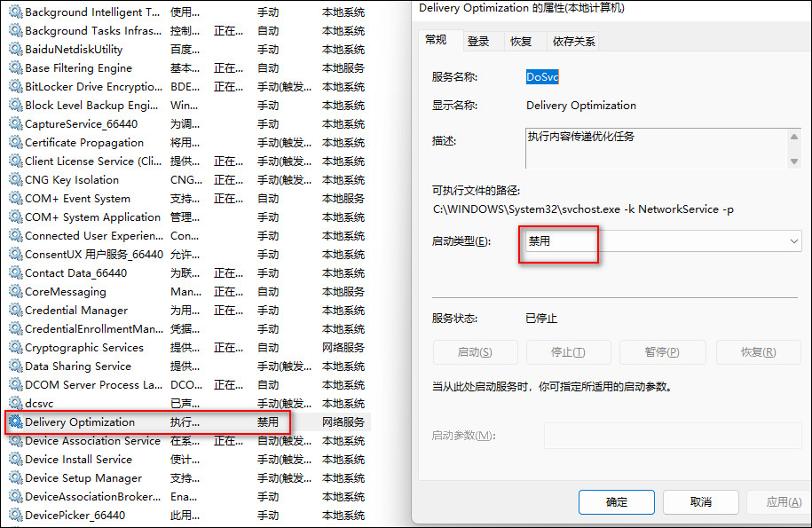Select the COM+ System Application service name
Viewport: 812px width, 528px height.
click(x=92, y=217)
